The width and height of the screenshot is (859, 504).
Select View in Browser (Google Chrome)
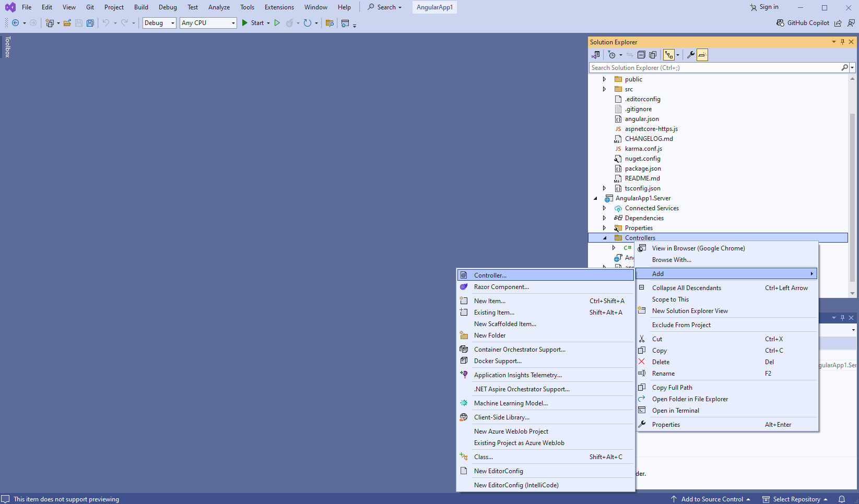tap(727, 248)
